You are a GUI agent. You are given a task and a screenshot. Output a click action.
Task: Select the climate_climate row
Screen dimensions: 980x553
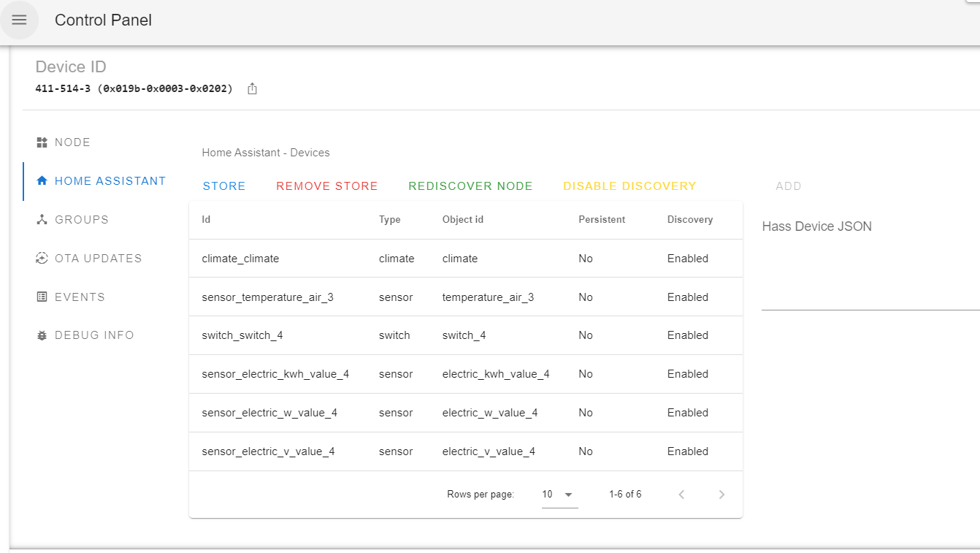[x=466, y=259]
